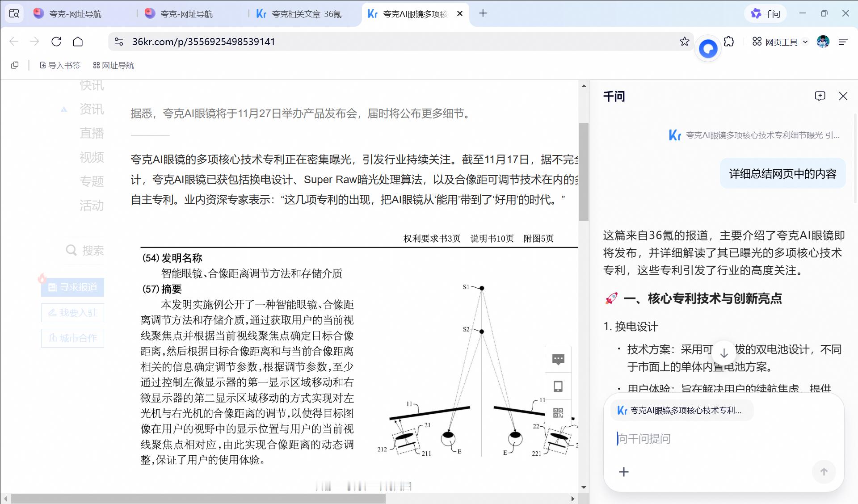Click the 导入书签 bookmark link
Viewport: 858px width, 504px height.
(x=60, y=66)
